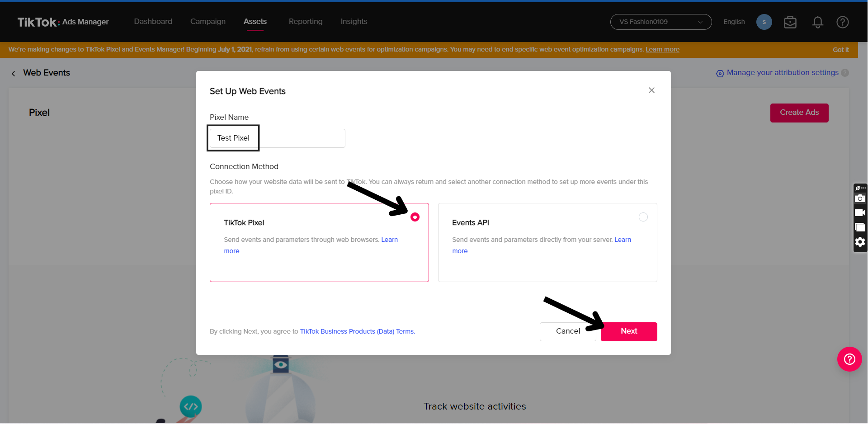Go back using Web Events arrow
868x424 pixels.
pos(14,73)
